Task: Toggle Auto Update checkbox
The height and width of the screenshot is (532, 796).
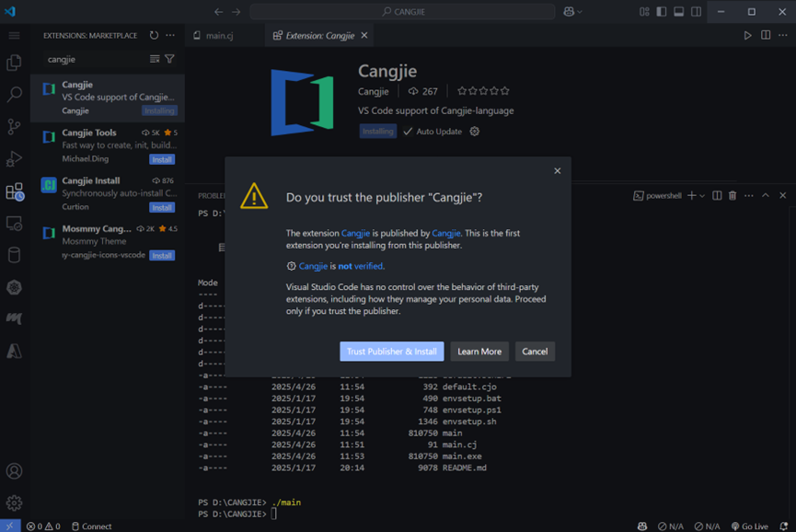Action: (x=408, y=132)
